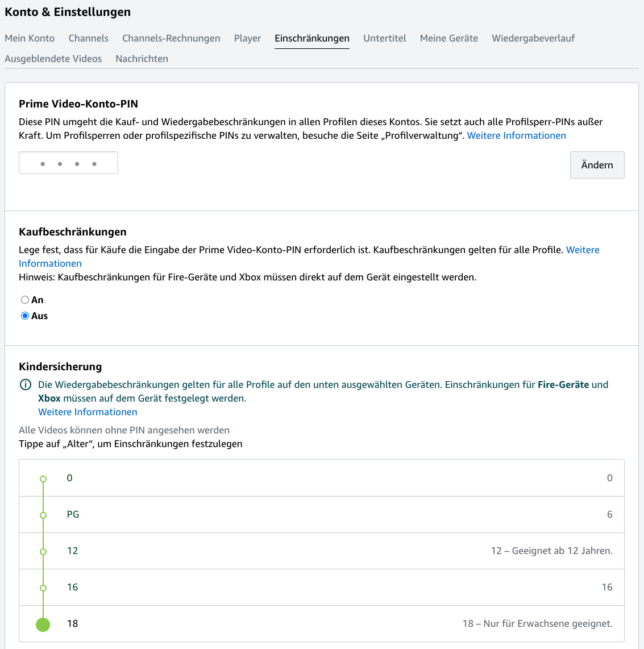644x649 pixels.
Task: Click the Prime Video PIN input field
Action: (68, 163)
